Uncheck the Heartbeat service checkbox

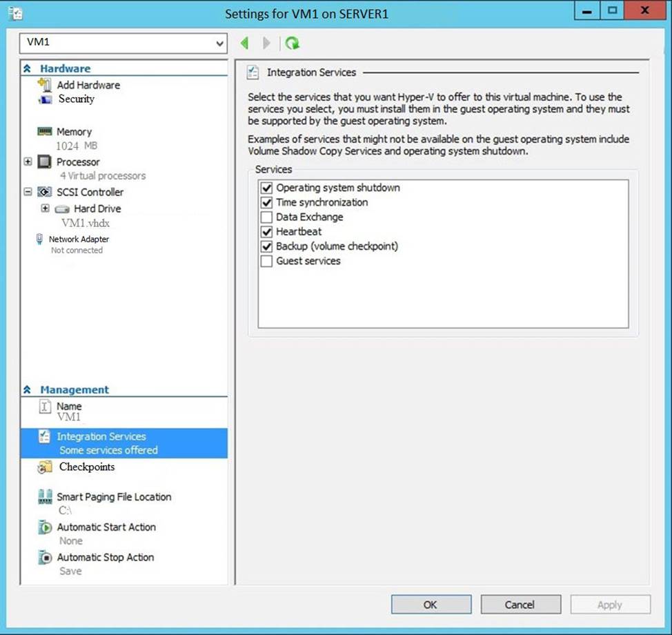266,232
